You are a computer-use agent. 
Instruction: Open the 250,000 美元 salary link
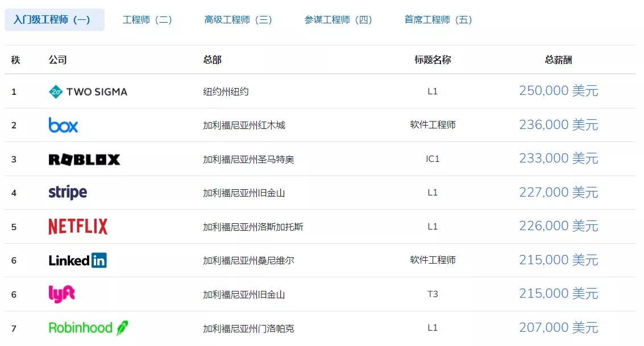[559, 91]
